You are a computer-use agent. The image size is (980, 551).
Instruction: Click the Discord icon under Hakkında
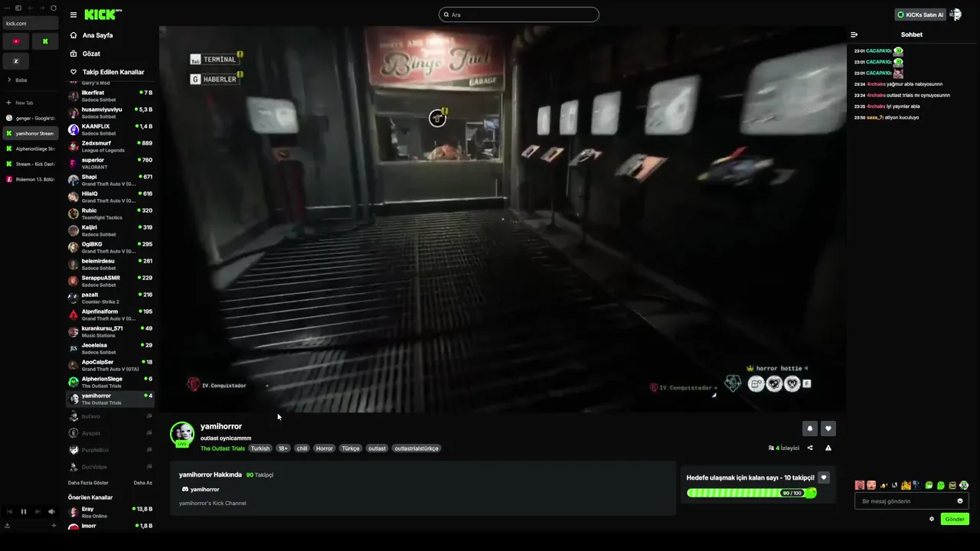185,489
